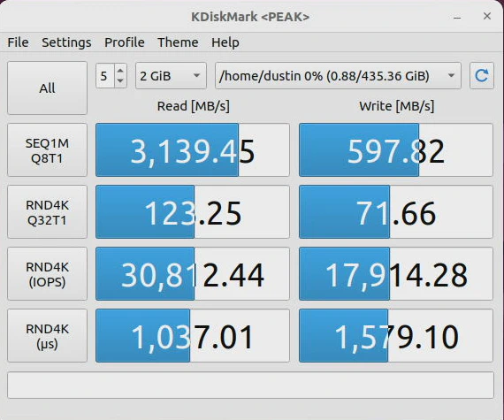Open the 2 GiB test size dropdown
Image resolution: width=504 pixels, height=420 pixels.
[171, 76]
